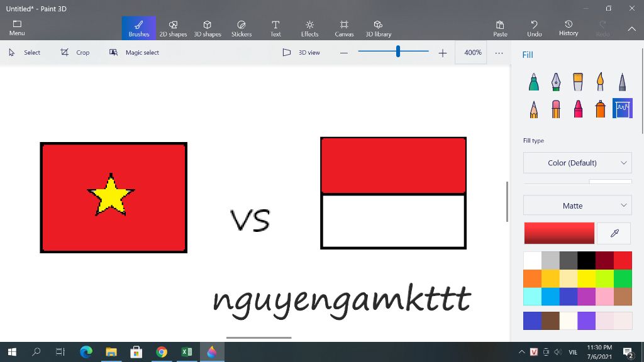
Task: Click the 400% zoom value field
Action: coord(470,53)
